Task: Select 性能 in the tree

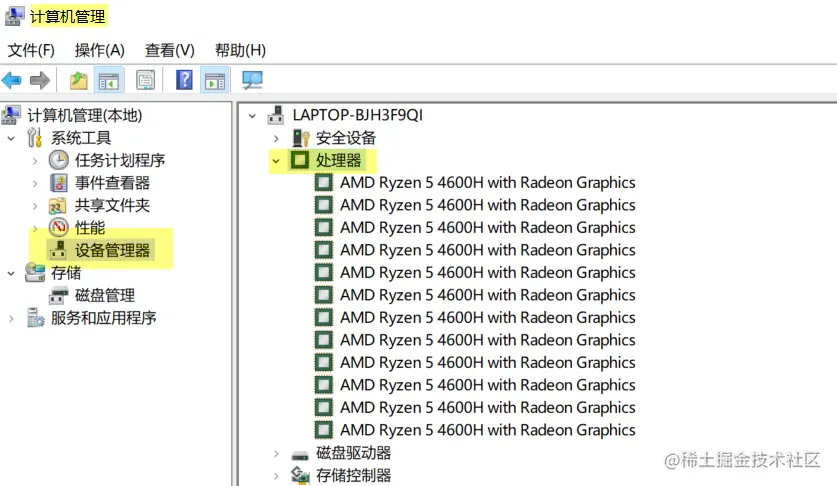Action: (x=90, y=228)
